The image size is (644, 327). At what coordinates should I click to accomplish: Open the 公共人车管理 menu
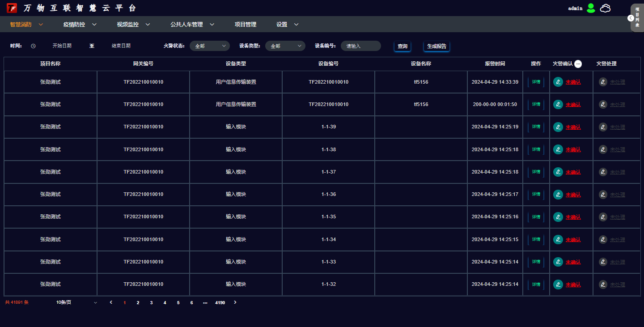pyautogui.click(x=187, y=25)
